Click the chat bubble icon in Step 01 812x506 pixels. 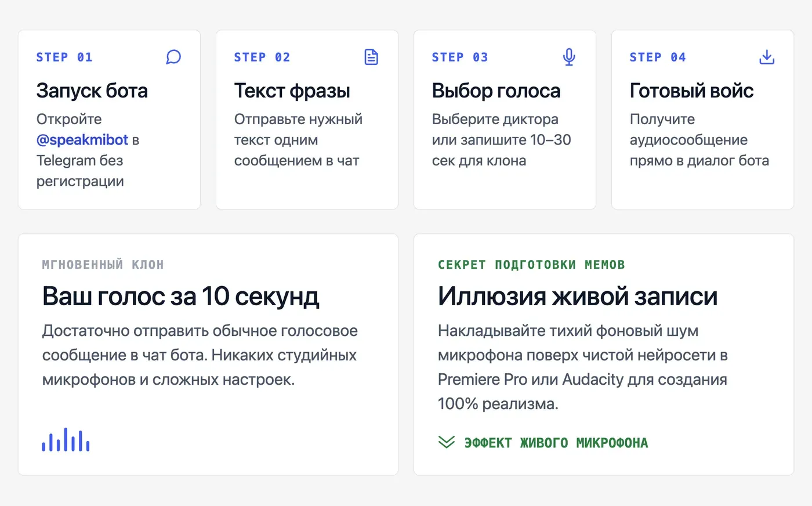pos(173,57)
